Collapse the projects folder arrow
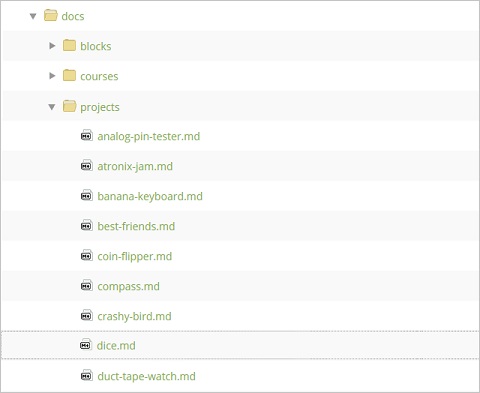The width and height of the screenshot is (480, 393). pos(52,107)
